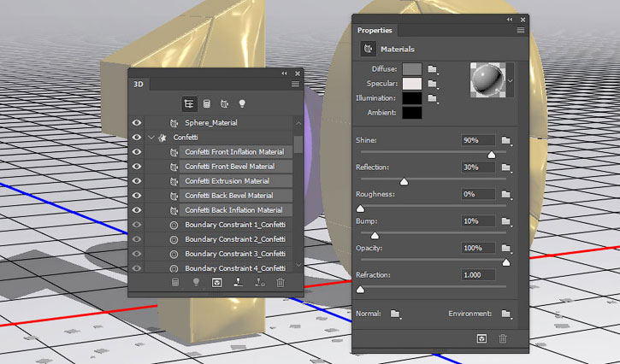Select Confetti Back Inflation Material row
The image size is (620, 364).
tap(218, 210)
